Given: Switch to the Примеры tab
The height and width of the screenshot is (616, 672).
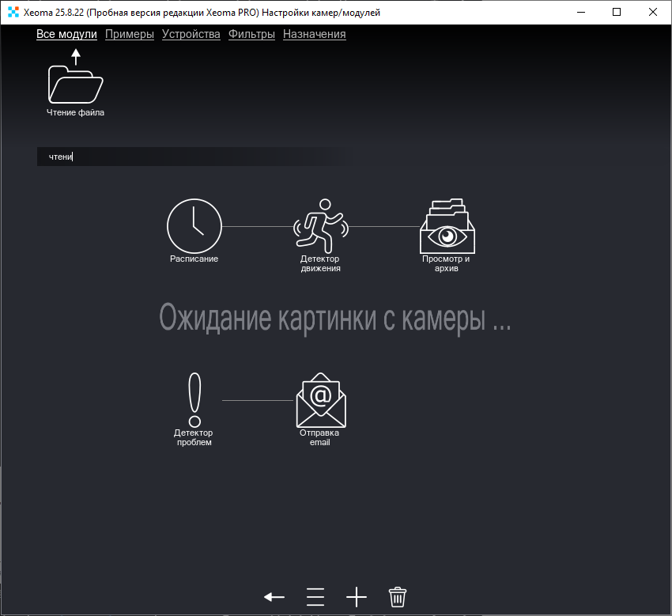Looking at the screenshot, I should tap(129, 35).
